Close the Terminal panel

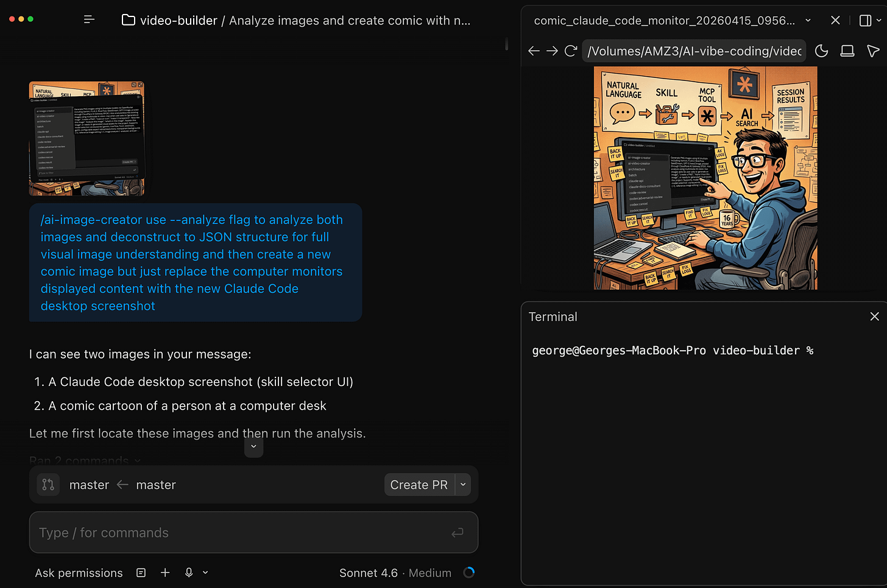875,317
